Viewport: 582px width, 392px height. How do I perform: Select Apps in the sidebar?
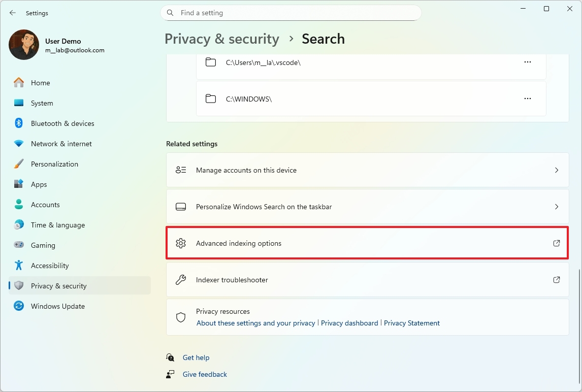point(39,184)
